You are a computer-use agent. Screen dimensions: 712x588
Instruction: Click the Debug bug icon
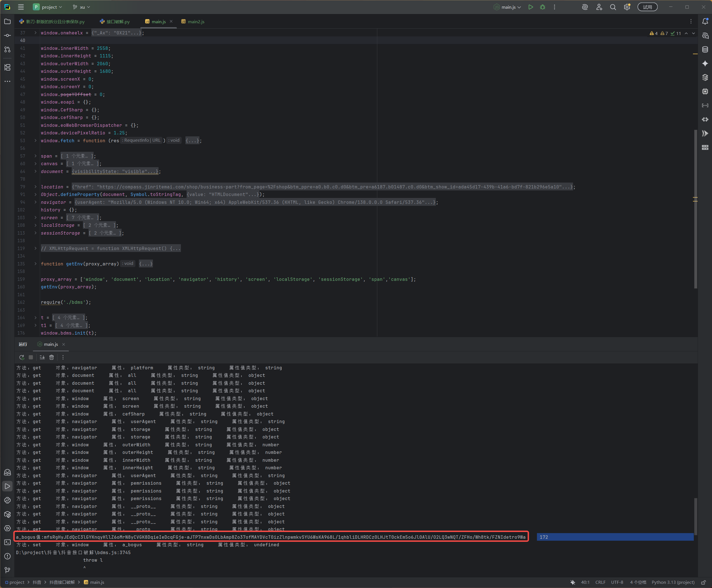(543, 7)
